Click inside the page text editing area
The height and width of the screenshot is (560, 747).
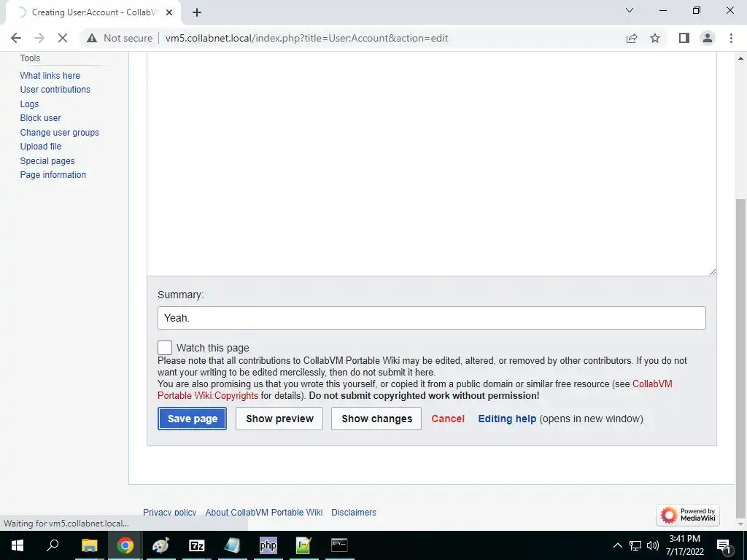432,163
